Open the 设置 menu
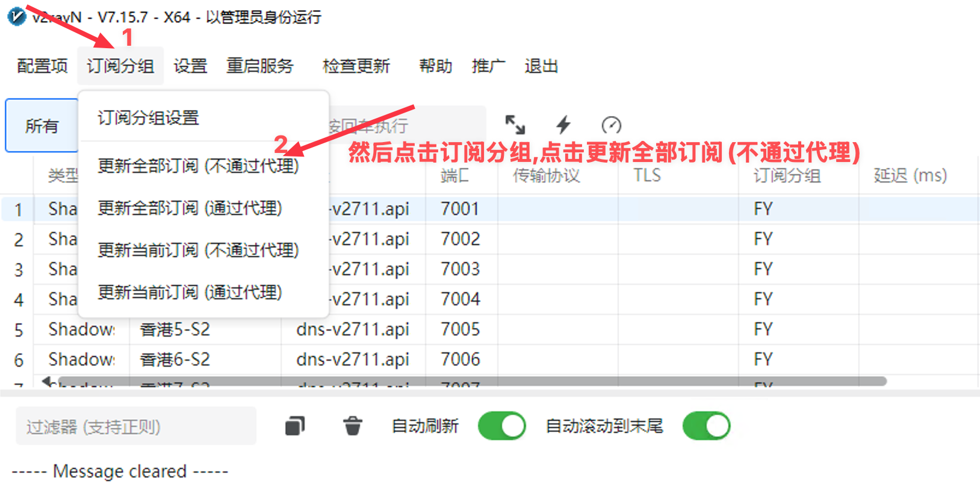 pos(190,66)
